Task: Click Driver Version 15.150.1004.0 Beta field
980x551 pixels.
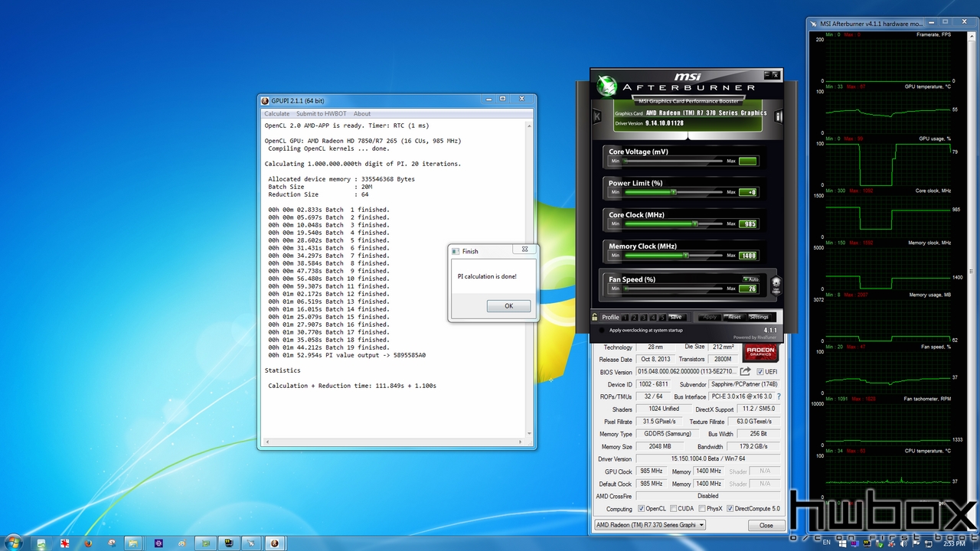Action: coord(707,458)
